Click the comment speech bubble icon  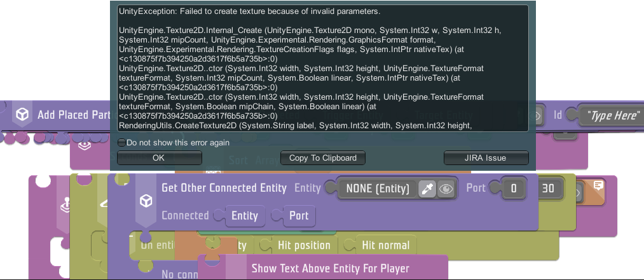[598, 185]
